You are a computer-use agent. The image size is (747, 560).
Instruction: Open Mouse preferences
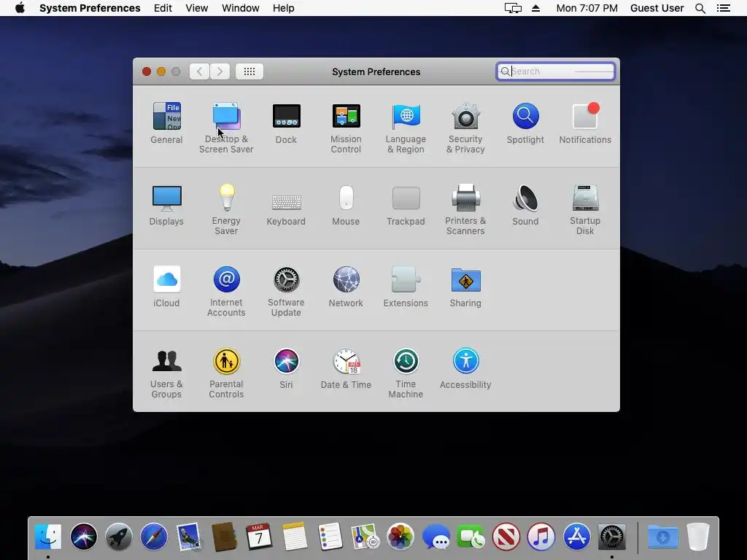[346, 205]
